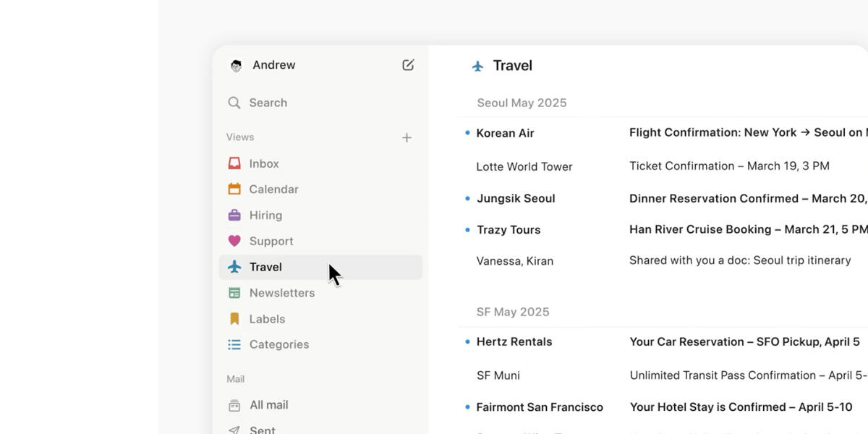
Task: Open the Korean Air flight confirmation email
Action: 663,132
